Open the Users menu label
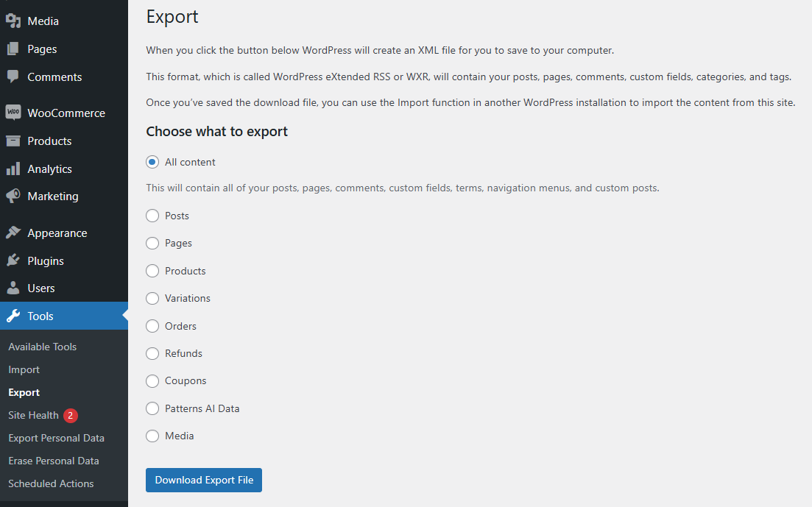The height and width of the screenshot is (507, 812). (x=41, y=288)
